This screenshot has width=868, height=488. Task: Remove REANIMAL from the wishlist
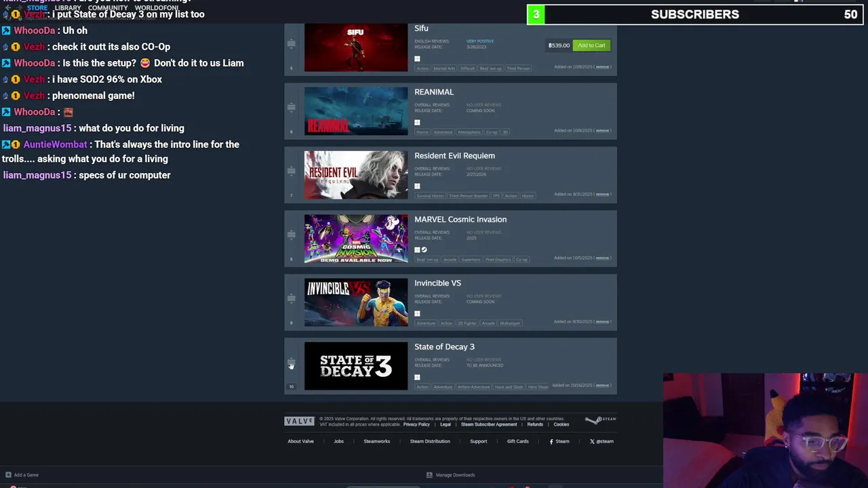pyautogui.click(x=602, y=131)
